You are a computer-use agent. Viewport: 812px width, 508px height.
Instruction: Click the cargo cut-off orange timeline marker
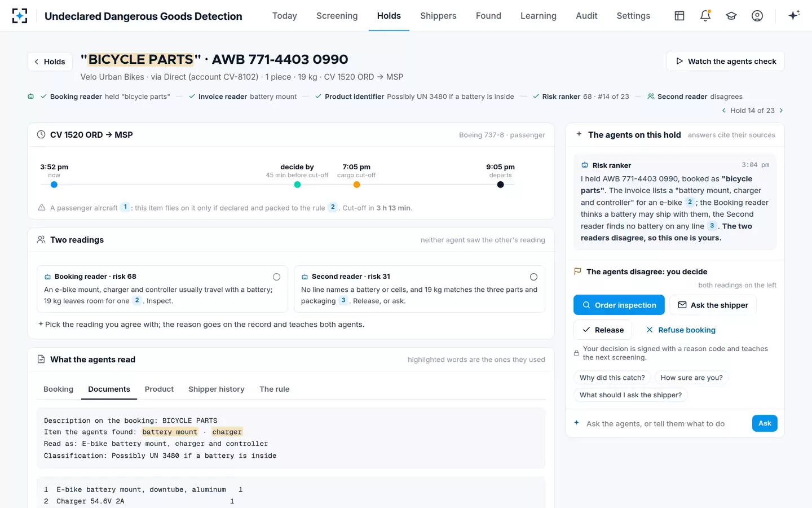356,185
